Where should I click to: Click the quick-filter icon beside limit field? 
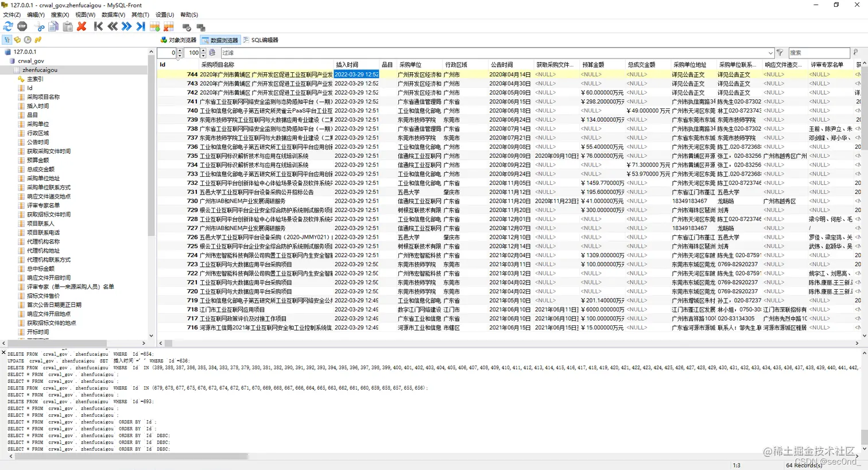(212, 52)
